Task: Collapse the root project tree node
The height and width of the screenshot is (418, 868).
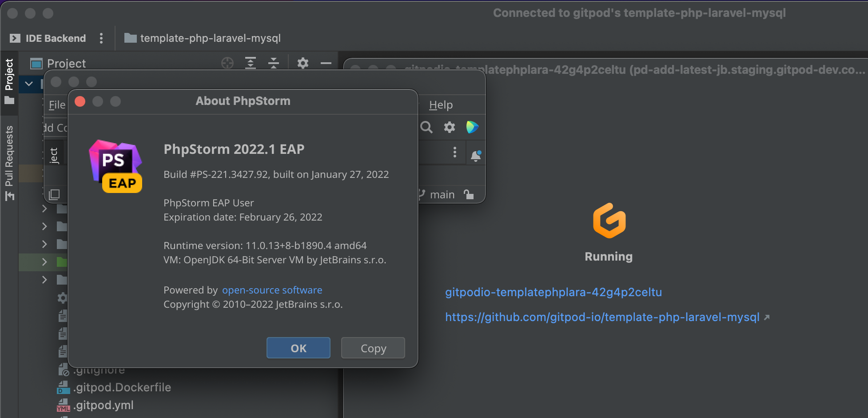Action: 29,84
